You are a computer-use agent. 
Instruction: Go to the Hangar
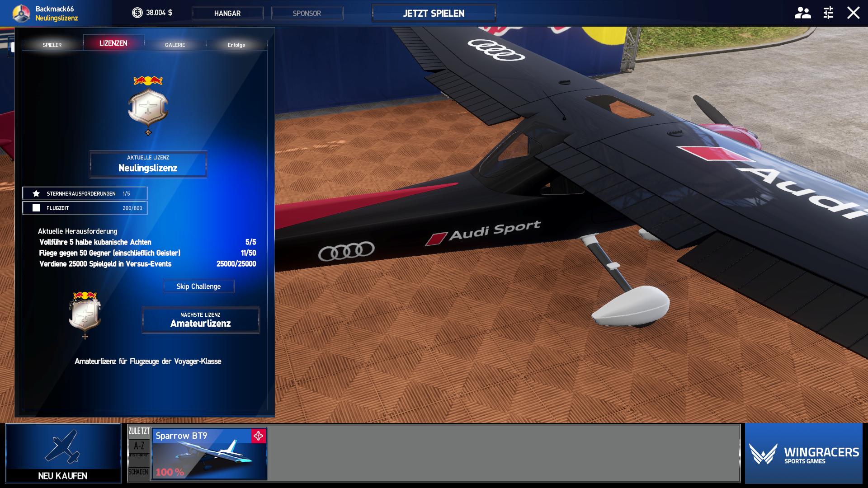coord(227,13)
